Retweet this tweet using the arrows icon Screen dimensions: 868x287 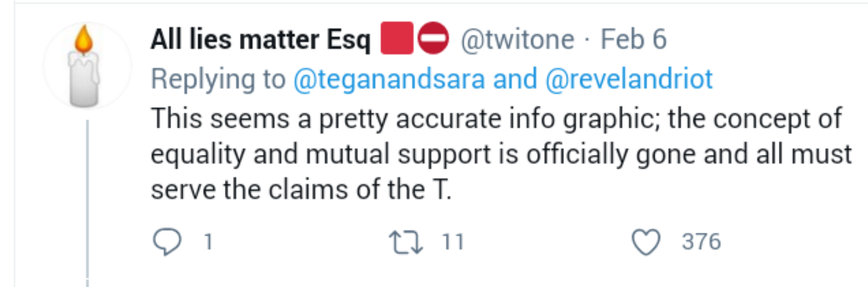(407, 242)
